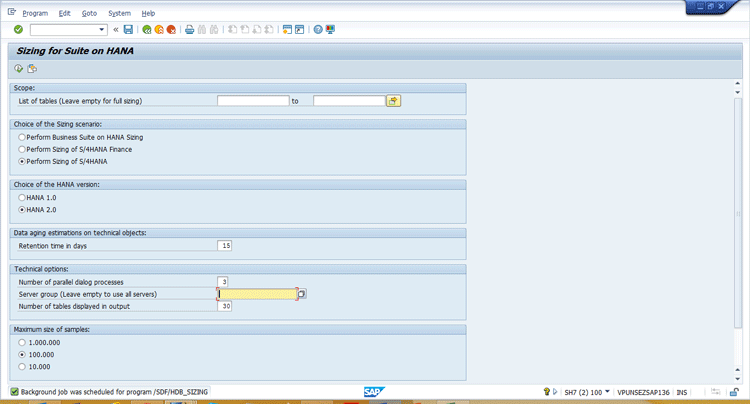Click the 'Sizing for Suite on HANA' title
The height and width of the screenshot is (404, 750).
click(75, 51)
